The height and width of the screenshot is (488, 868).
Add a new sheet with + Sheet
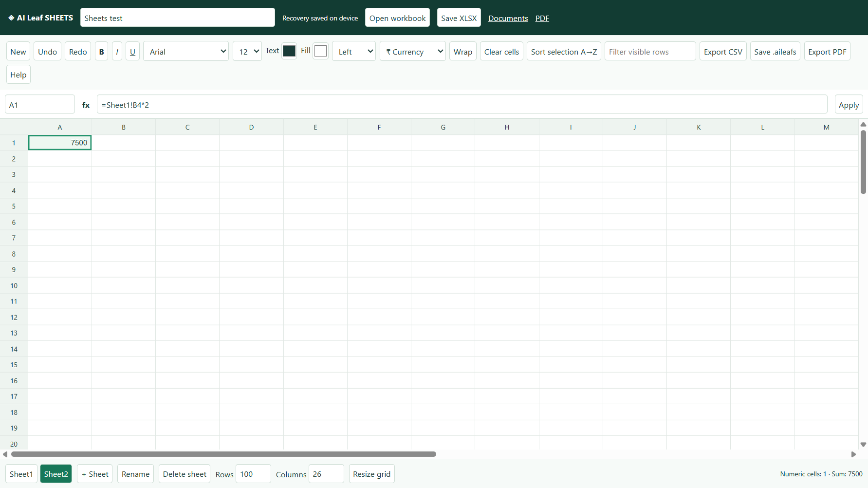(95, 474)
